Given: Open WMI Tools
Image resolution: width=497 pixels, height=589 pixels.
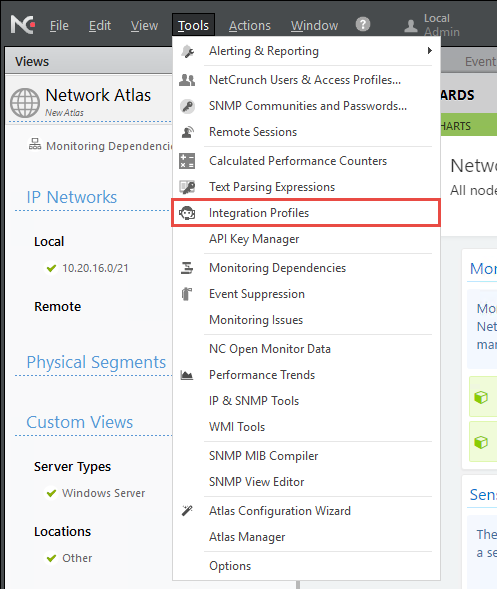Looking at the screenshot, I should pos(306,427).
